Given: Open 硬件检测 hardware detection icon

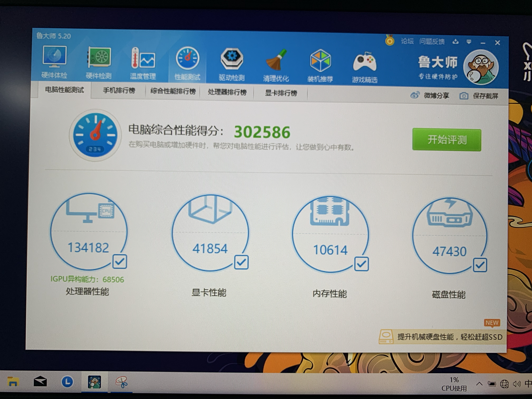Looking at the screenshot, I should (x=99, y=63).
